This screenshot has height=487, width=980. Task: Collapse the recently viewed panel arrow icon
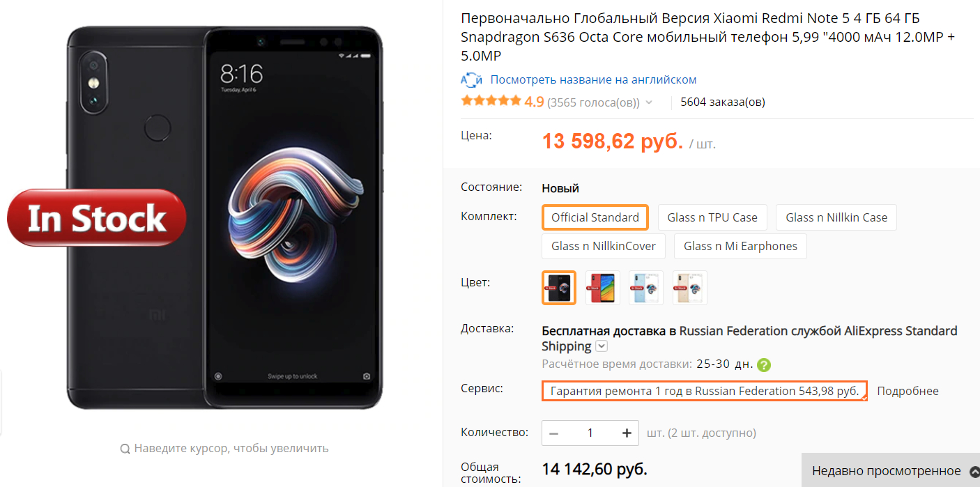click(x=973, y=472)
